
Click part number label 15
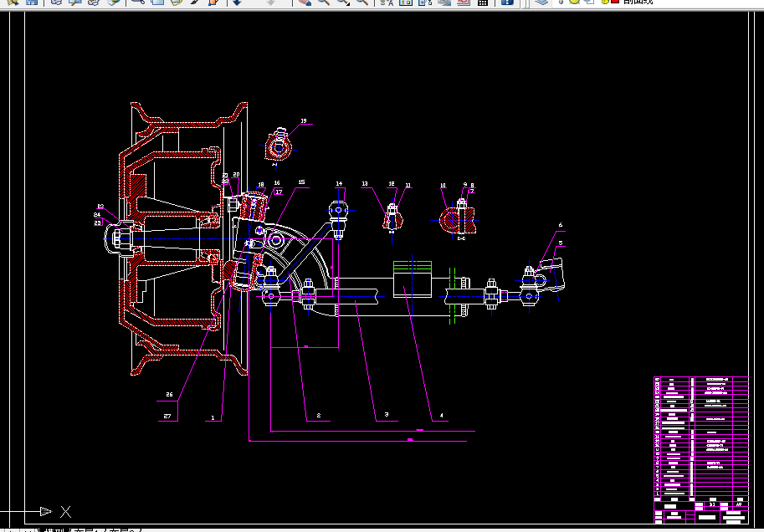pos(301,182)
